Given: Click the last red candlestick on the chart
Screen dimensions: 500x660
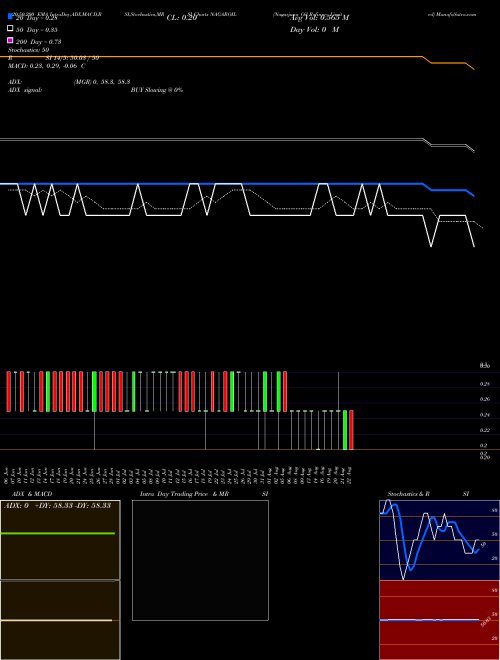Looking at the screenshot, I should tap(351, 430).
